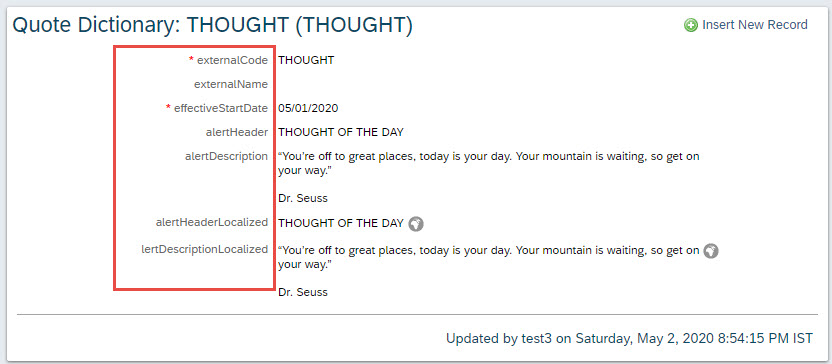This screenshot has width=832, height=364.
Task: Click the Quote Dictionary: THOUGHT page title
Action: coord(212,25)
